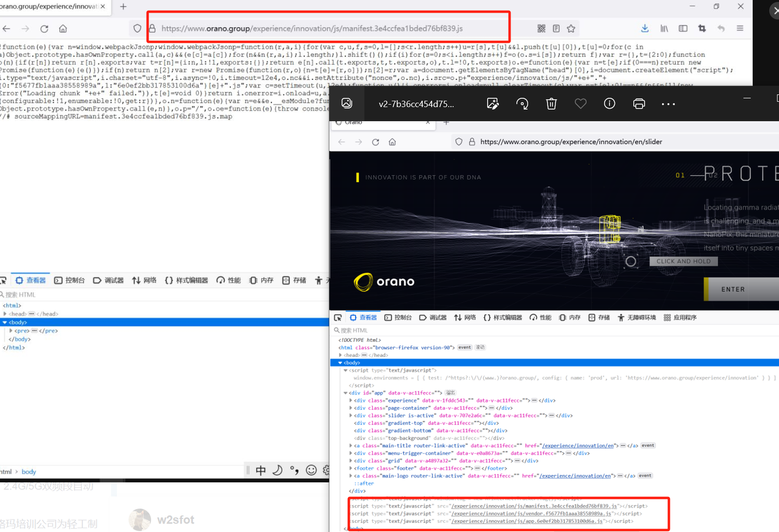Rotate the image in Photos viewer
This screenshot has width=779, height=532.
pos(522,103)
